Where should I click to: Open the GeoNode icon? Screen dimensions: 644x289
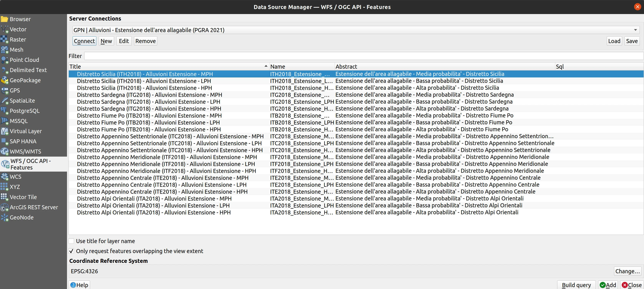pyautogui.click(x=4, y=218)
